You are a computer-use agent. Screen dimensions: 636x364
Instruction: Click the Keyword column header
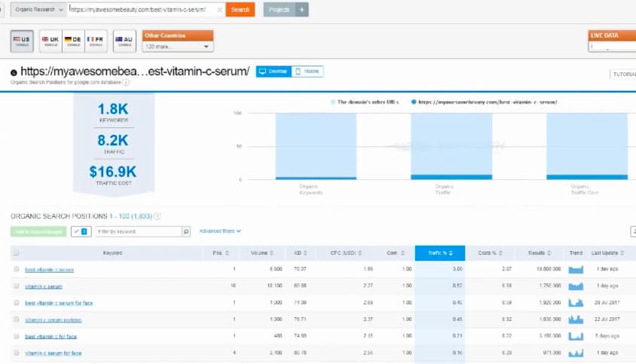pos(112,252)
